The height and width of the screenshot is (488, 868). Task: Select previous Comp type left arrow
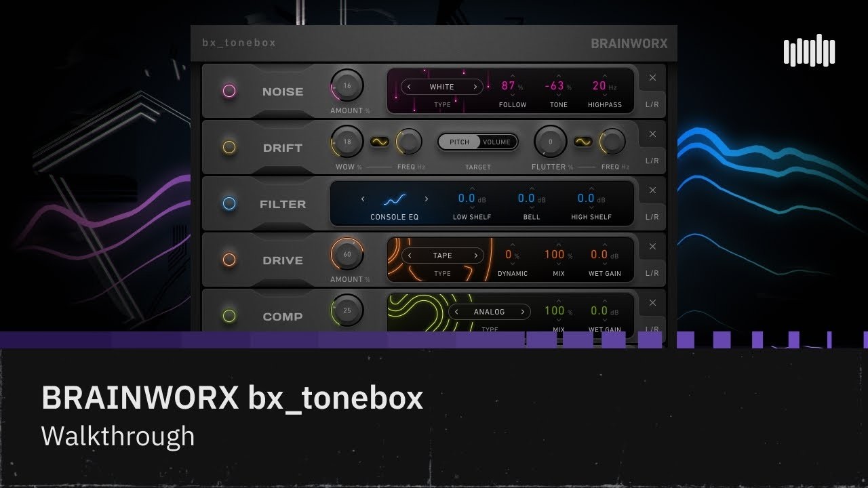coord(456,312)
